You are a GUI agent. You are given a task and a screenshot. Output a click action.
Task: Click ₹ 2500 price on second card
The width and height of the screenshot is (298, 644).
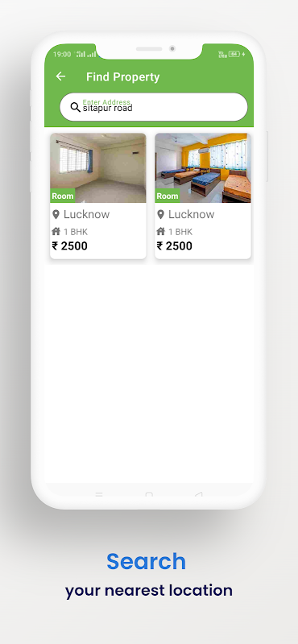[174, 246]
